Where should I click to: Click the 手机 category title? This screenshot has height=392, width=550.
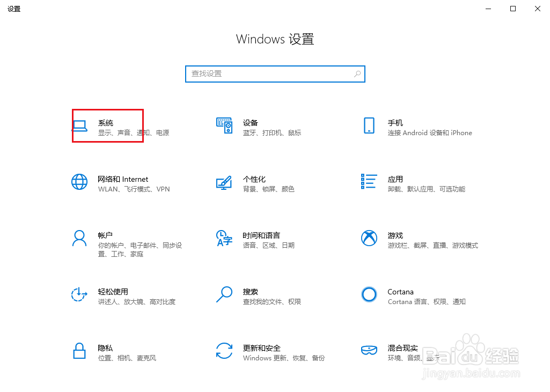[395, 123]
